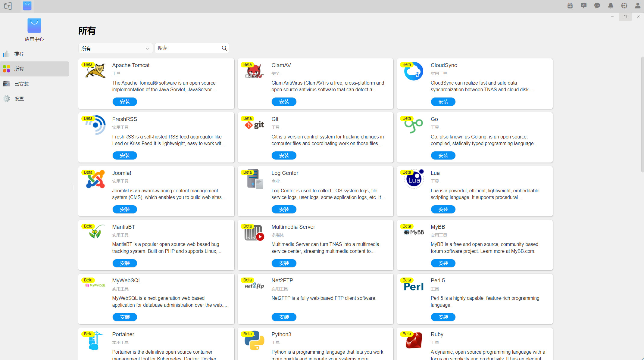Open the Ruby app title
The height and width of the screenshot is (360, 644).
pos(437,334)
